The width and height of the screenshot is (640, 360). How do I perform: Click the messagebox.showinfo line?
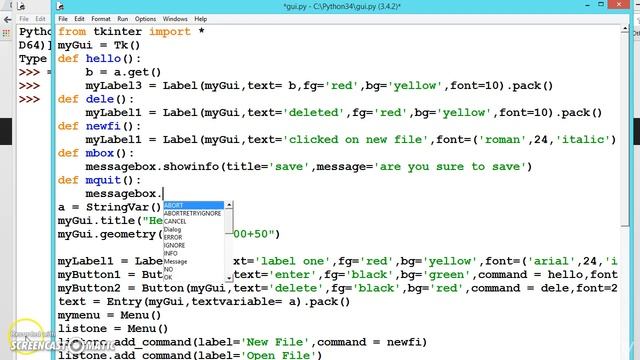click(x=309, y=167)
